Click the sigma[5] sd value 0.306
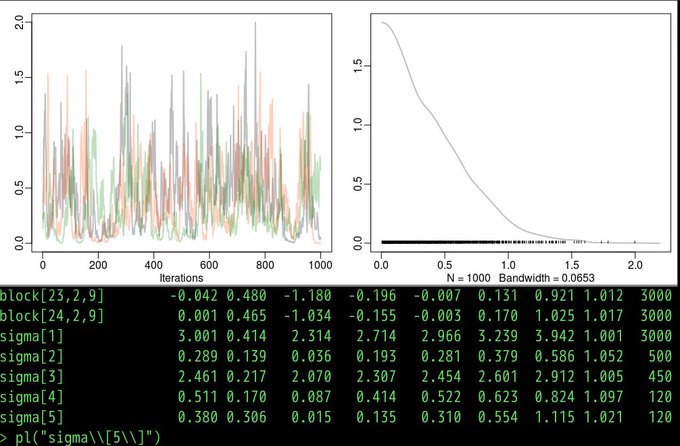The height and width of the screenshot is (446, 680). click(246, 417)
